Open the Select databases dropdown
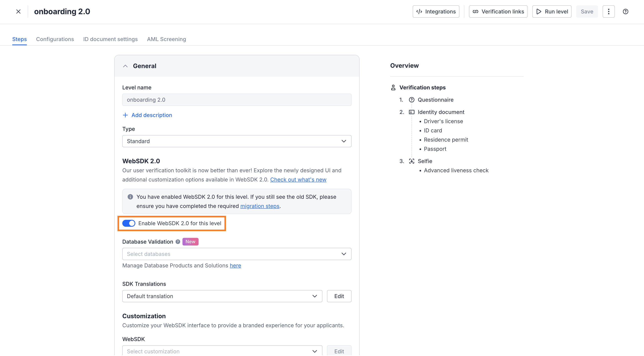Screen dimensions: 644x356 (237, 254)
